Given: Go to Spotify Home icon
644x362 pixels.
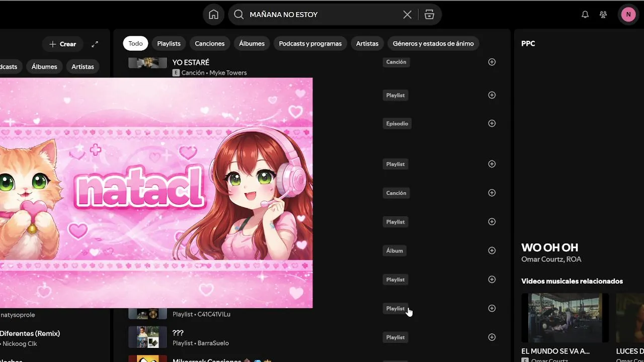Looking at the screenshot, I should (x=214, y=15).
